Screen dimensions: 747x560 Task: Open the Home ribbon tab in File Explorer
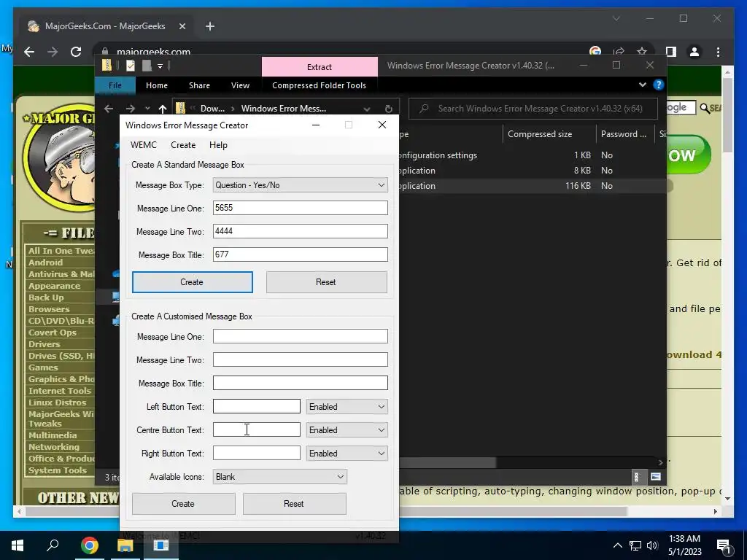pos(157,85)
